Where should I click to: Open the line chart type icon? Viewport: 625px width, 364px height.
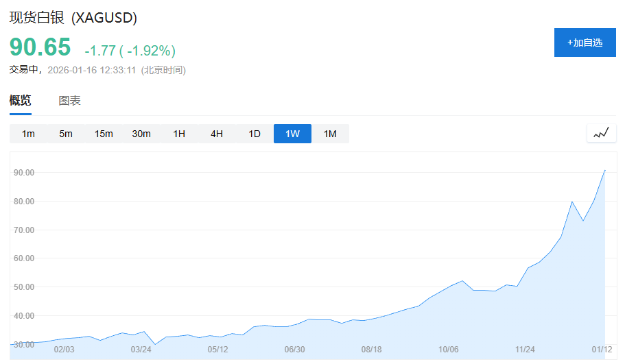click(x=601, y=133)
